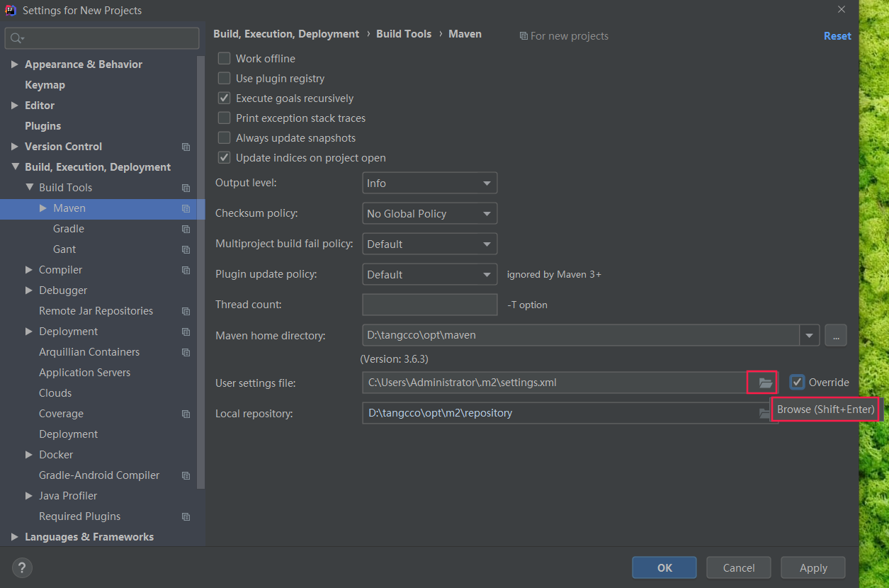The width and height of the screenshot is (889, 588).
Task: Click the icon beside Arquillian Containers
Action: click(x=186, y=352)
